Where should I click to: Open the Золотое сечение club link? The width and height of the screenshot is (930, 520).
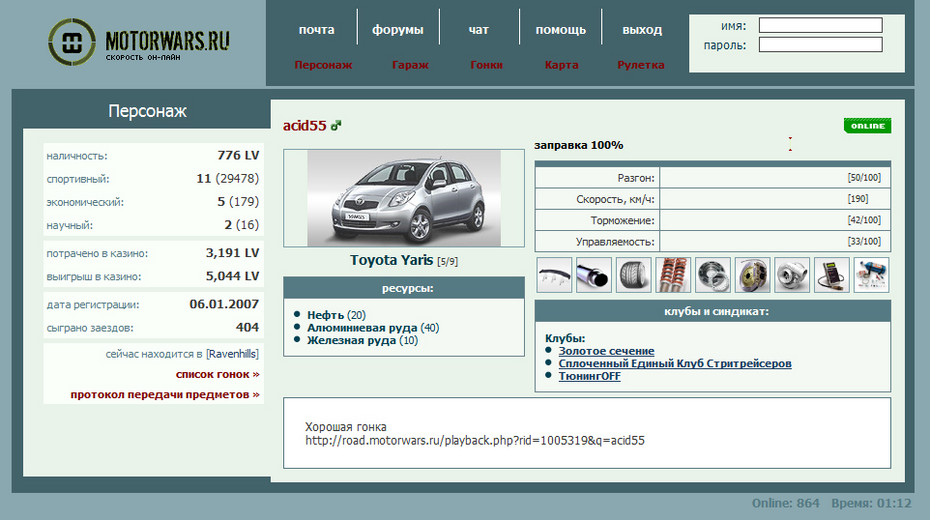point(606,351)
